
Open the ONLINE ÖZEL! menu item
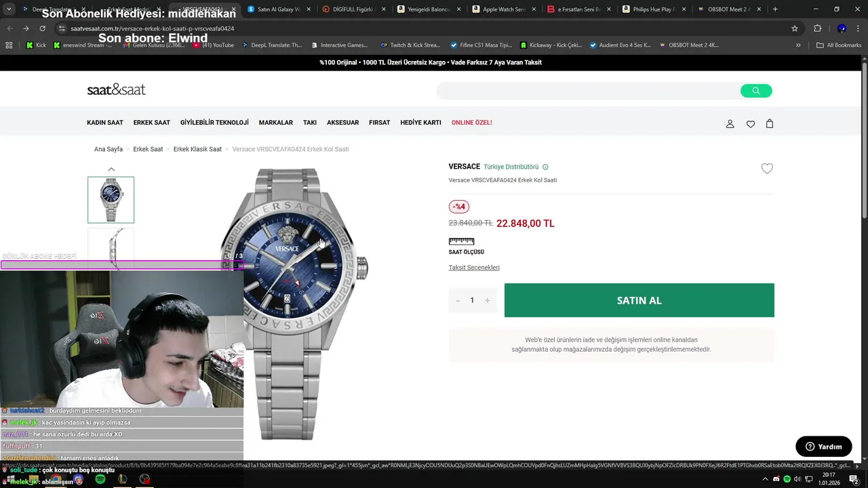[472, 123]
